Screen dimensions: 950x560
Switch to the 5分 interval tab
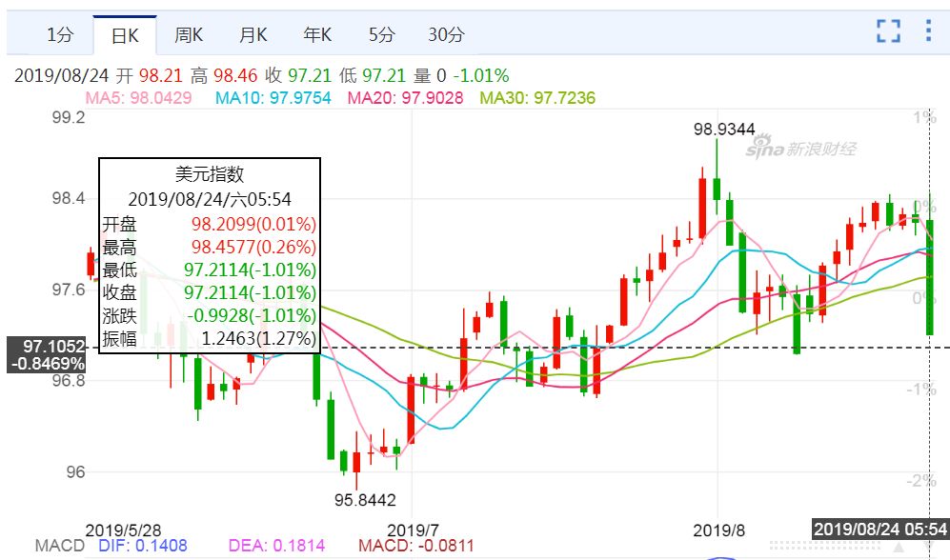click(x=381, y=35)
